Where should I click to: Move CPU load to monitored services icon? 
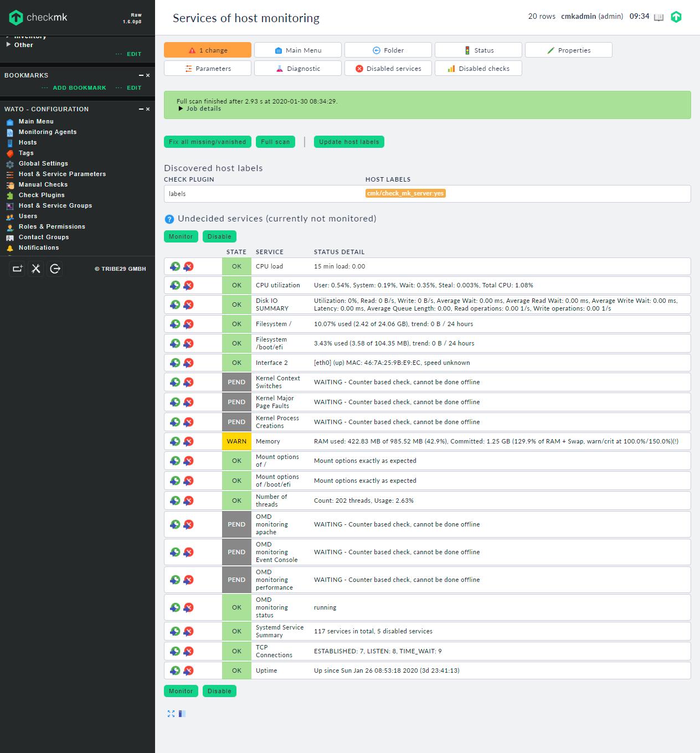[175, 266]
